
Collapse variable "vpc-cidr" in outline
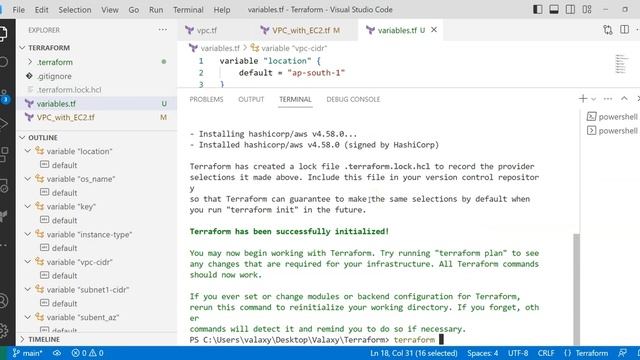pos(28,262)
